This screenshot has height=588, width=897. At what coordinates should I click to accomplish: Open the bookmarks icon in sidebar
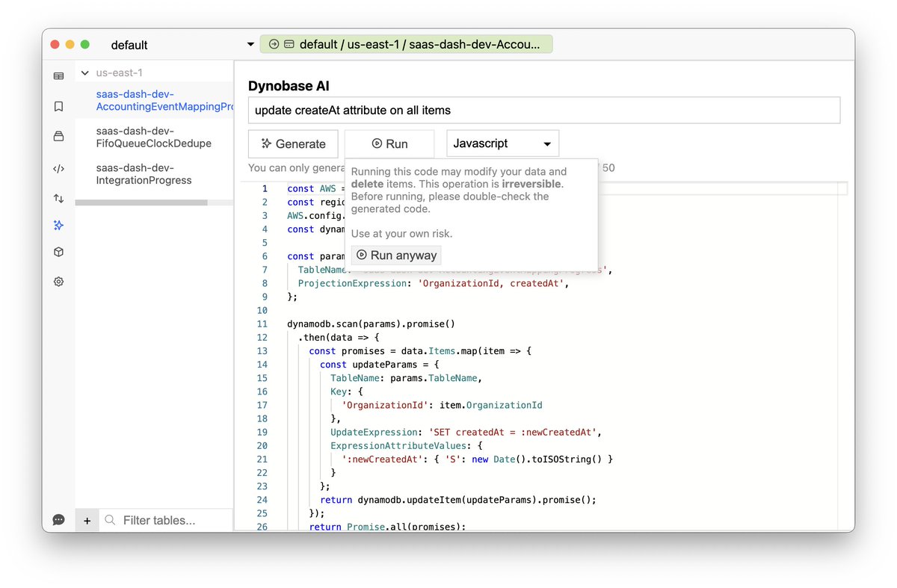point(58,106)
